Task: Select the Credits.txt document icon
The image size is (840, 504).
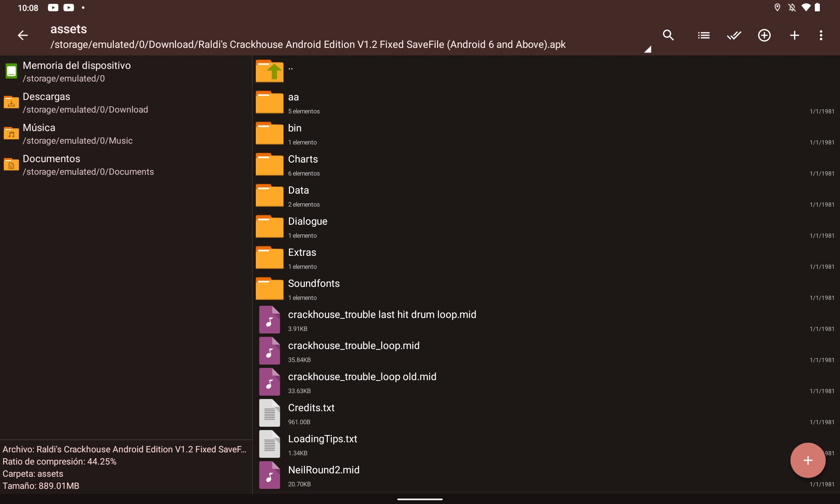Action: (270, 413)
